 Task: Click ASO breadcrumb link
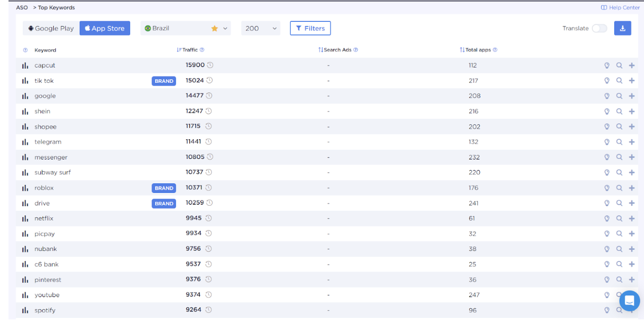22,7
